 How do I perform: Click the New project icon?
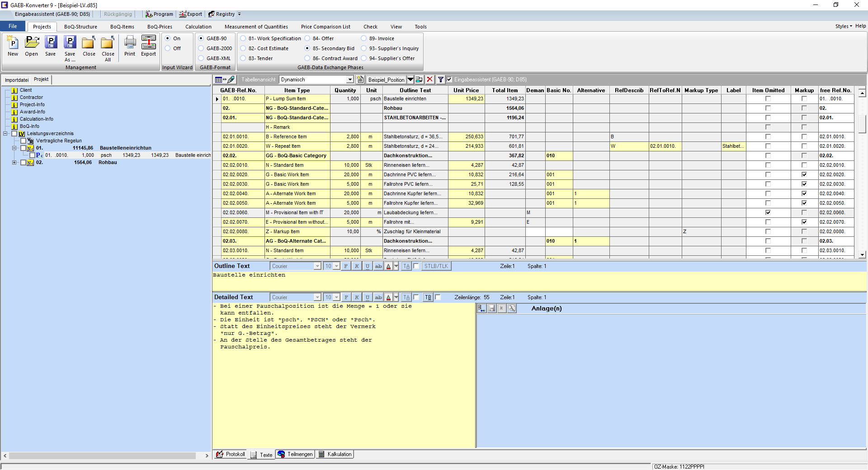(x=13, y=47)
